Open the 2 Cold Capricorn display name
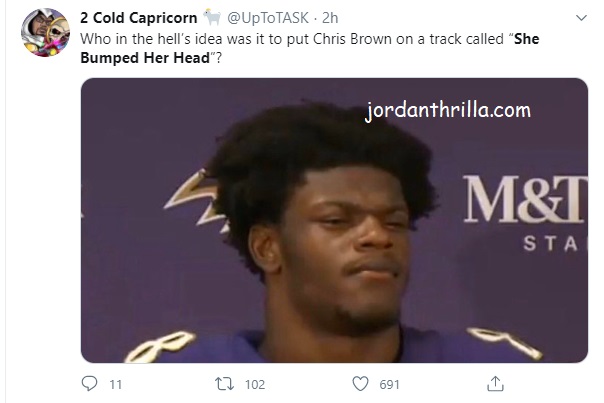 pos(139,18)
